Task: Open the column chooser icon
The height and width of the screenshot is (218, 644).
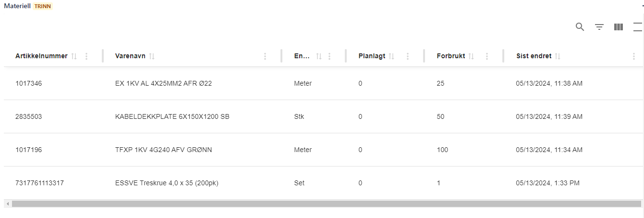Action: (619, 27)
